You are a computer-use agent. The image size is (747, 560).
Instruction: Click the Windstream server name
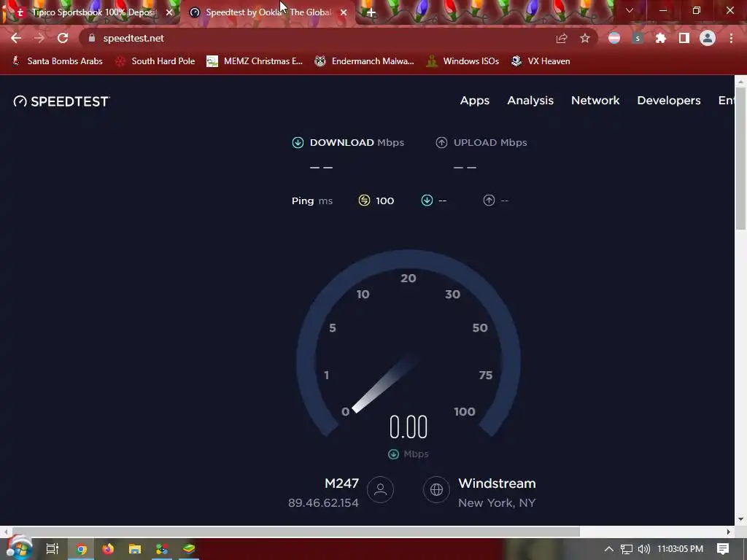click(497, 483)
